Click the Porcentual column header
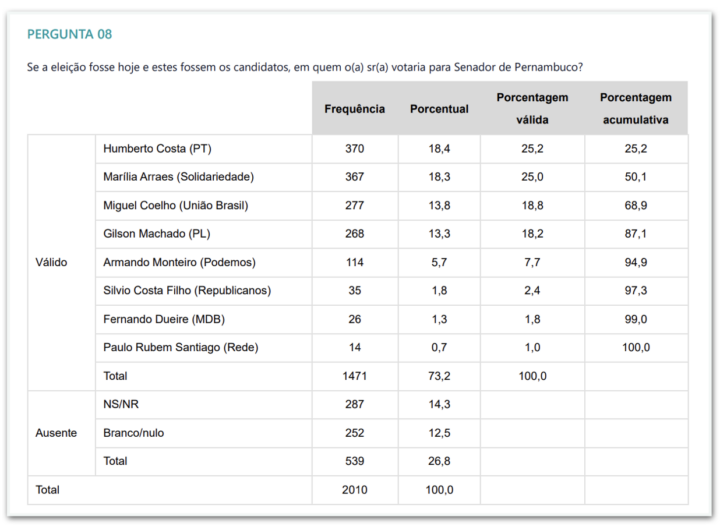 pyautogui.click(x=439, y=109)
